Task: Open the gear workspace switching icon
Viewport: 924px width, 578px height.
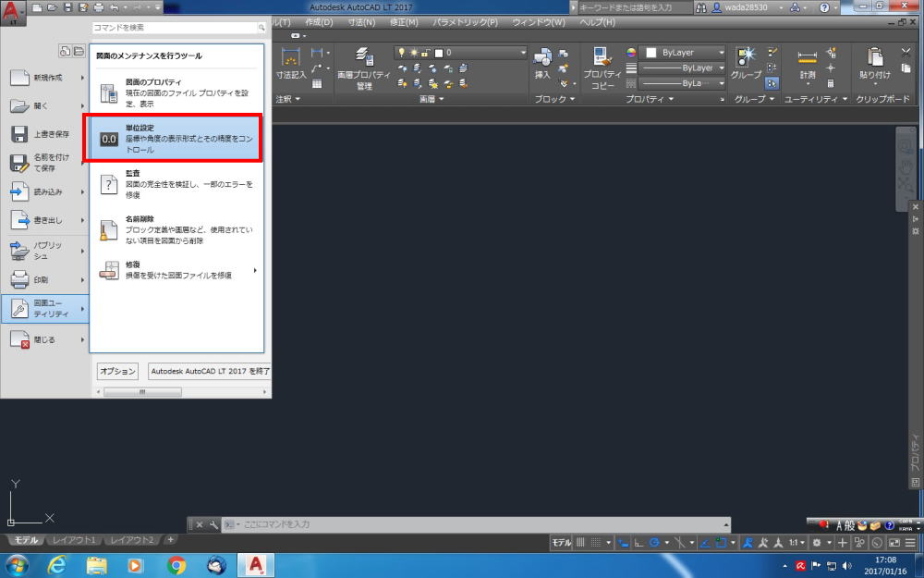Action: pyautogui.click(x=817, y=543)
